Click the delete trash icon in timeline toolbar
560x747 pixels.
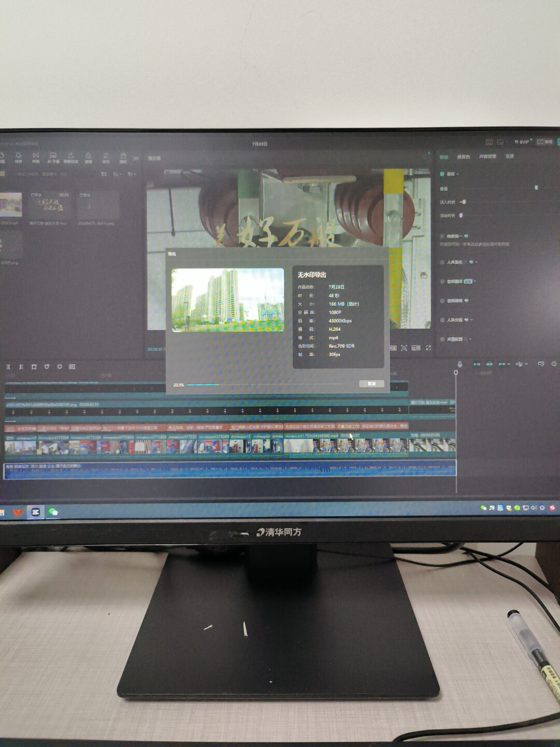click(34, 367)
